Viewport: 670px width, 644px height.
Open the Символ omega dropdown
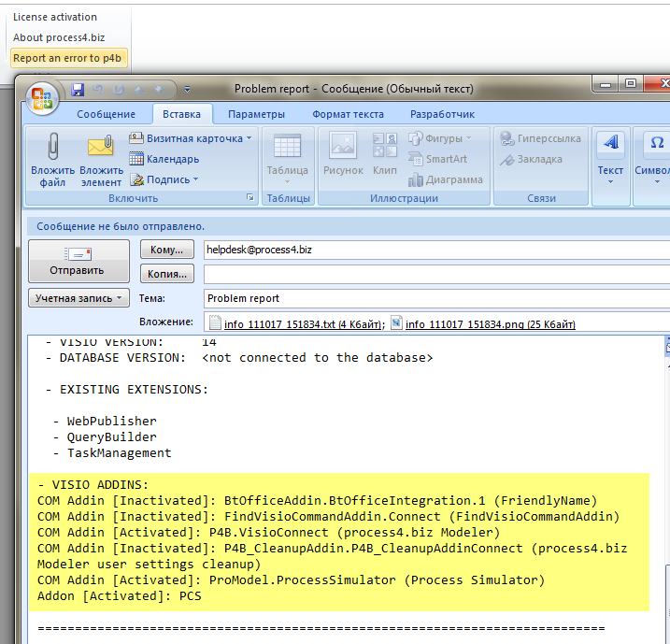point(652,160)
